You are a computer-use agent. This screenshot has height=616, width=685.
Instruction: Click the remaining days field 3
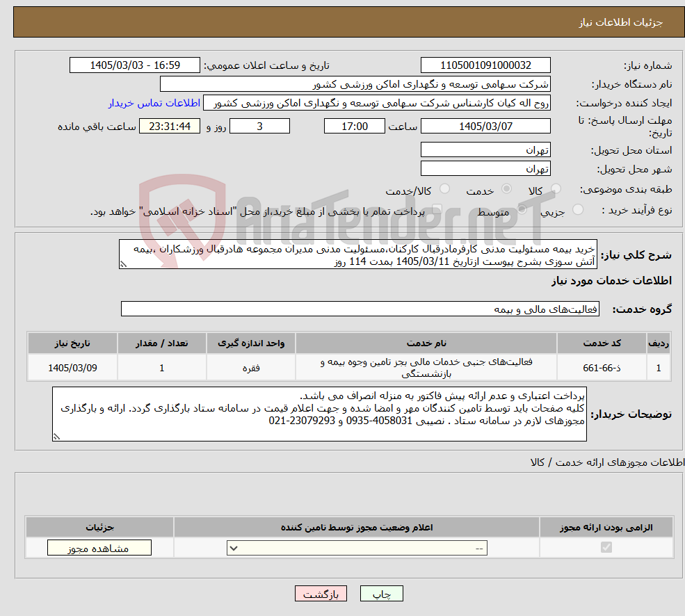pyautogui.click(x=259, y=127)
